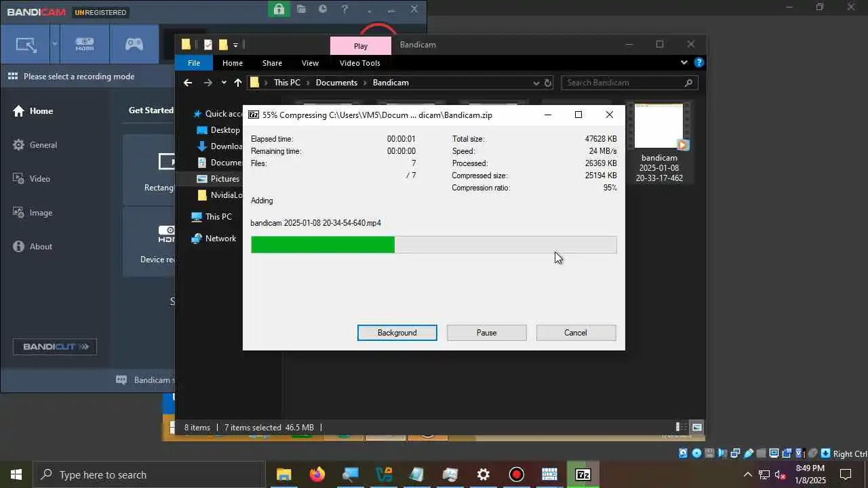Select HDMI device recording mode in Bandicam
The image size is (868, 488).
pyautogui.click(x=85, y=45)
